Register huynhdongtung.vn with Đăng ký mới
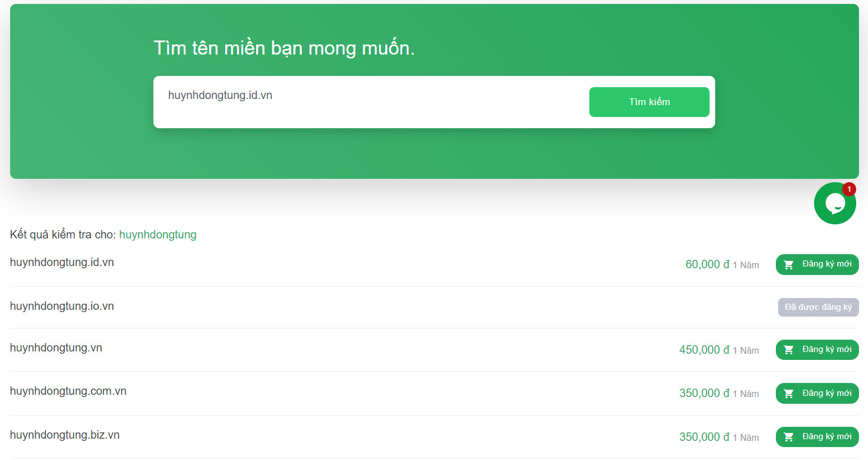The height and width of the screenshot is (460, 868). 817,350
